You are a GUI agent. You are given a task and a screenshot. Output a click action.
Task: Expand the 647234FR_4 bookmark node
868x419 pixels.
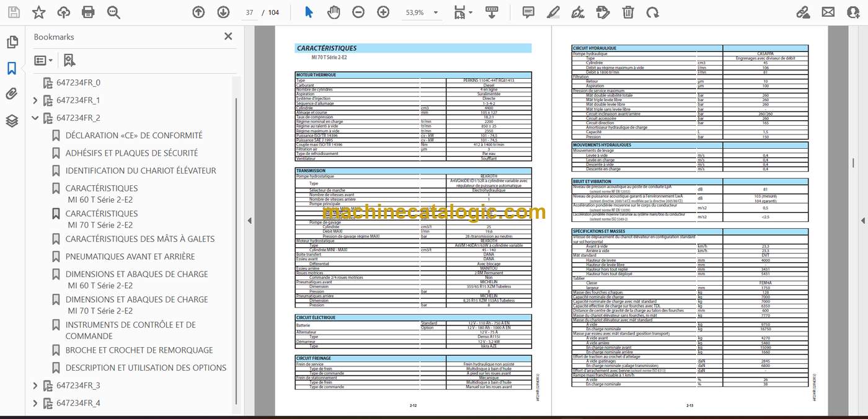pyautogui.click(x=35, y=404)
